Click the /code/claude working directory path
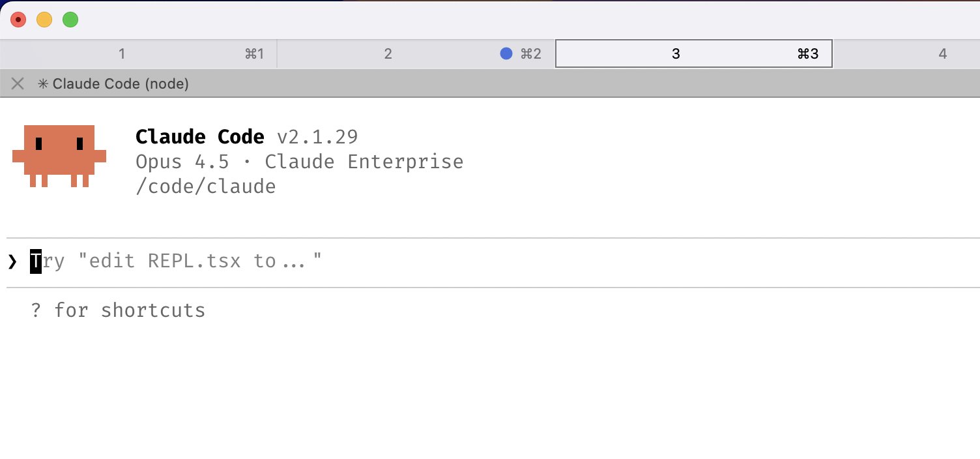 tap(205, 186)
